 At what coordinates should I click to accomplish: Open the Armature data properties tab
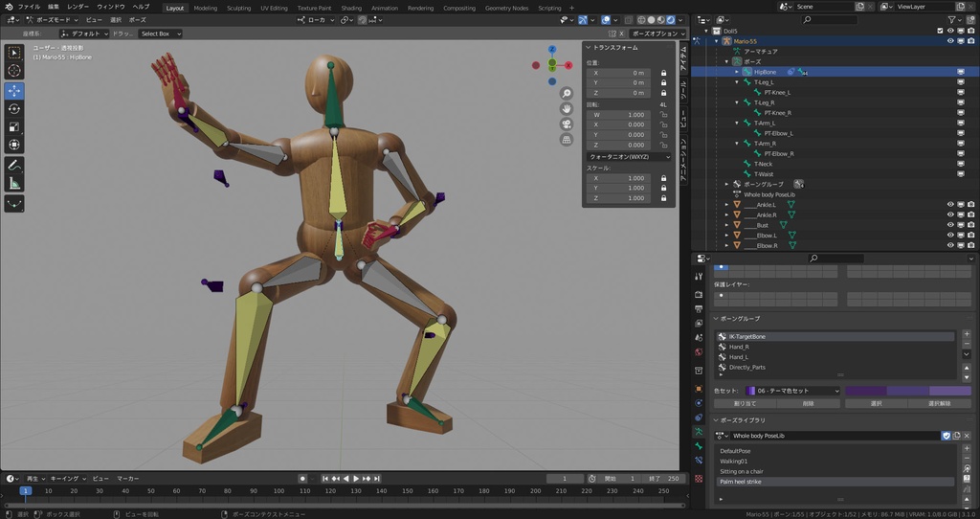click(699, 432)
